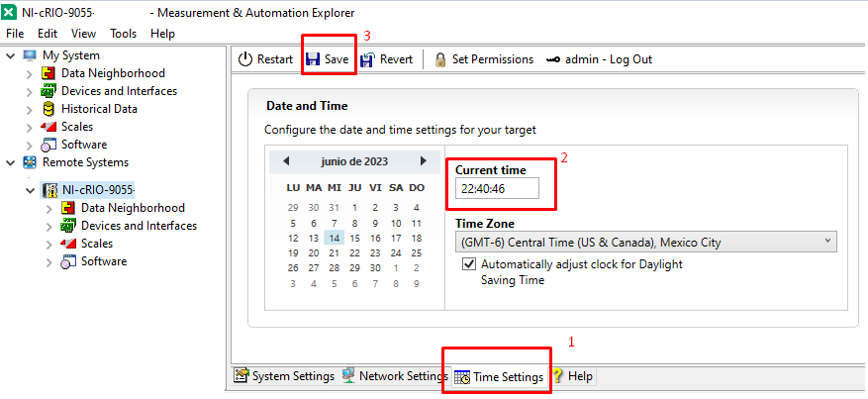
Task: Collapse the My System tree node
Action: pyautogui.click(x=10, y=55)
